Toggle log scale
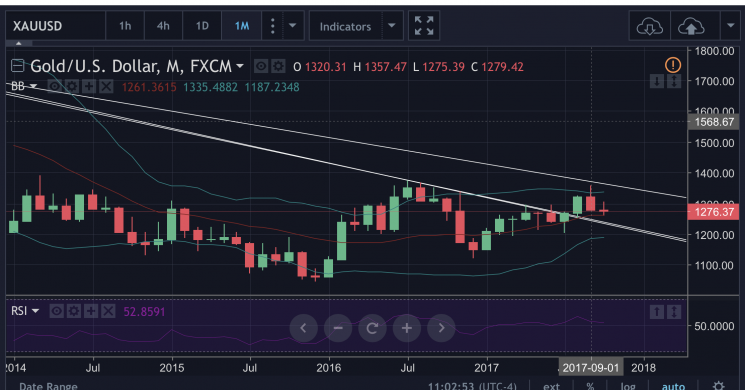The width and height of the screenshot is (745, 390). point(628,386)
